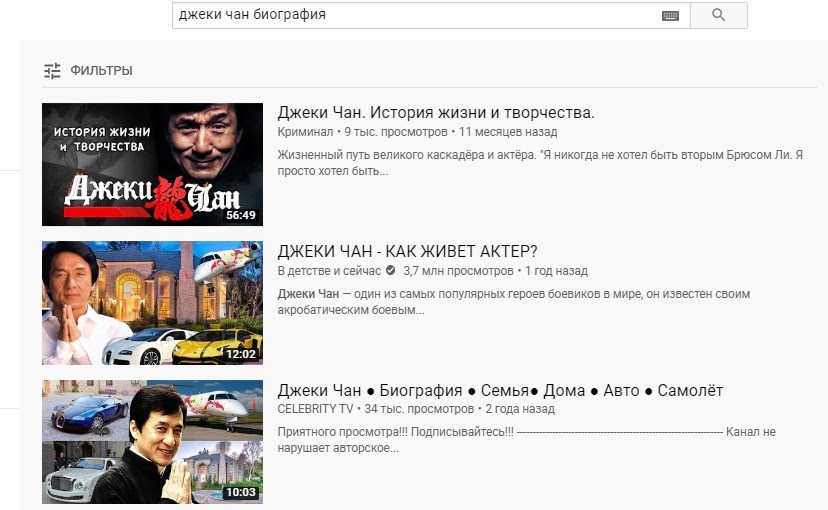Click the 10:03 duration badge

pos(241,493)
